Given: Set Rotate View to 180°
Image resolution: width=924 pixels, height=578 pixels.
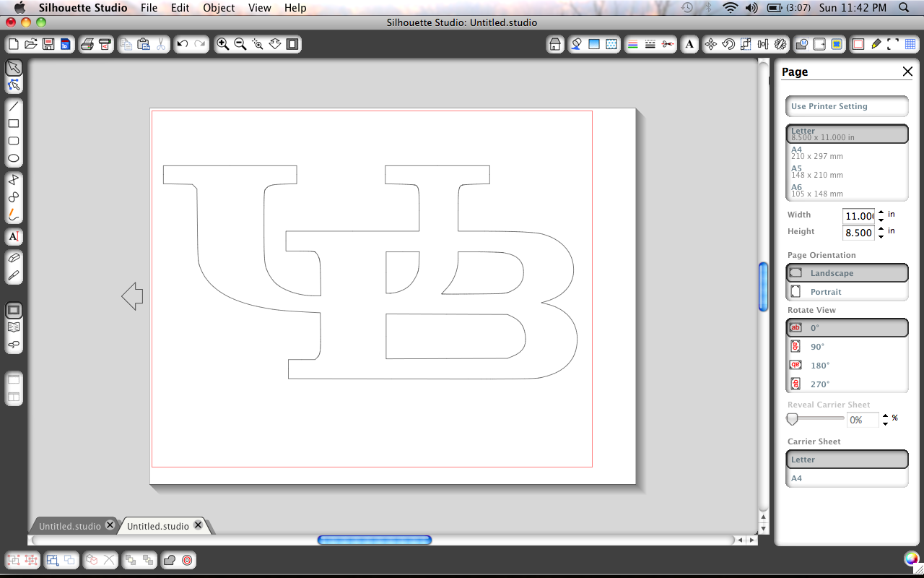Looking at the screenshot, I should click(x=847, y=366).
